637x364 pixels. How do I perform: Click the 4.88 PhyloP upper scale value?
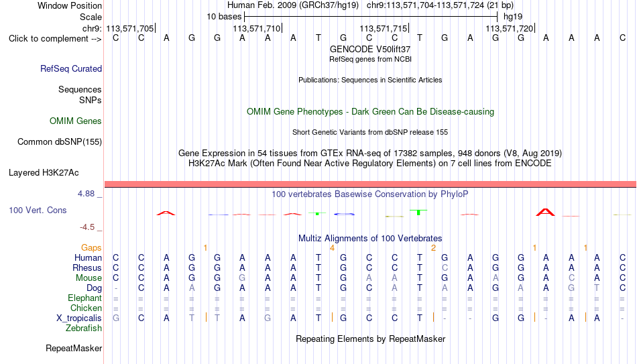coord(86,194)
